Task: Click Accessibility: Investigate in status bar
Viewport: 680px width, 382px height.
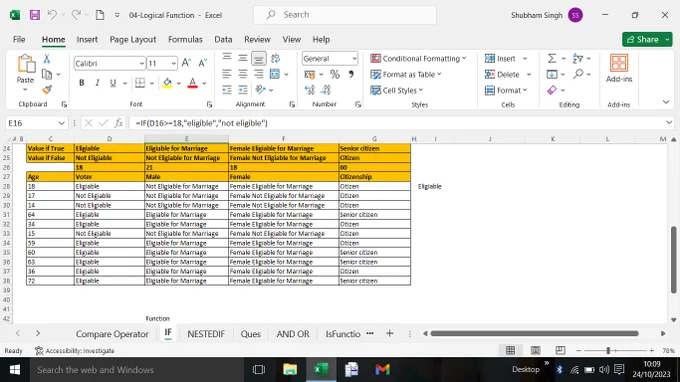Action: coord(75,350)
